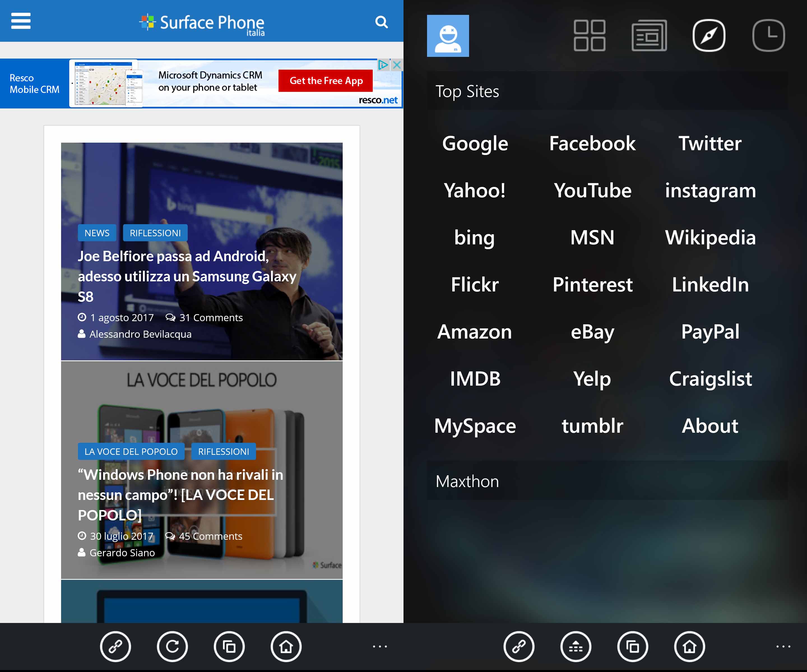807x672 pixels.
Task: Open Google from Top Sites
Action: pos(475,144)
